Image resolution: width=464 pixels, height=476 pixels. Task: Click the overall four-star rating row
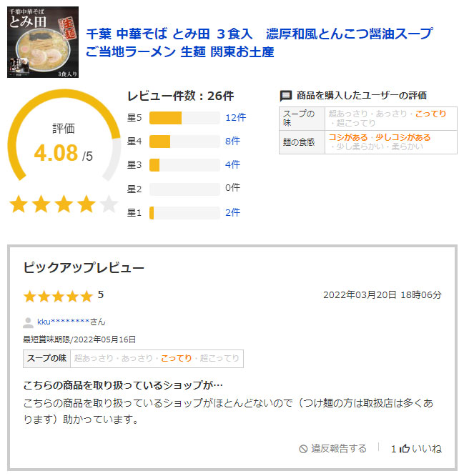point(64,204)
